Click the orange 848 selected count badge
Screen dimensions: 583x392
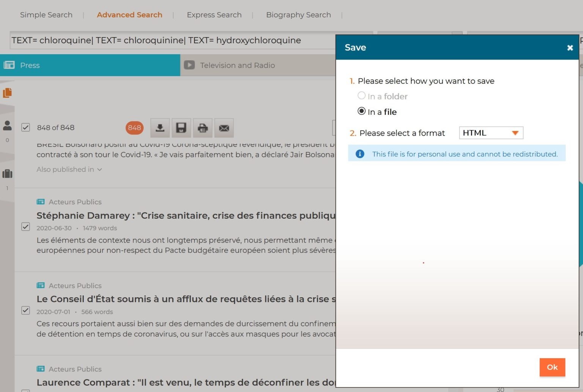[x=134, y=128]
